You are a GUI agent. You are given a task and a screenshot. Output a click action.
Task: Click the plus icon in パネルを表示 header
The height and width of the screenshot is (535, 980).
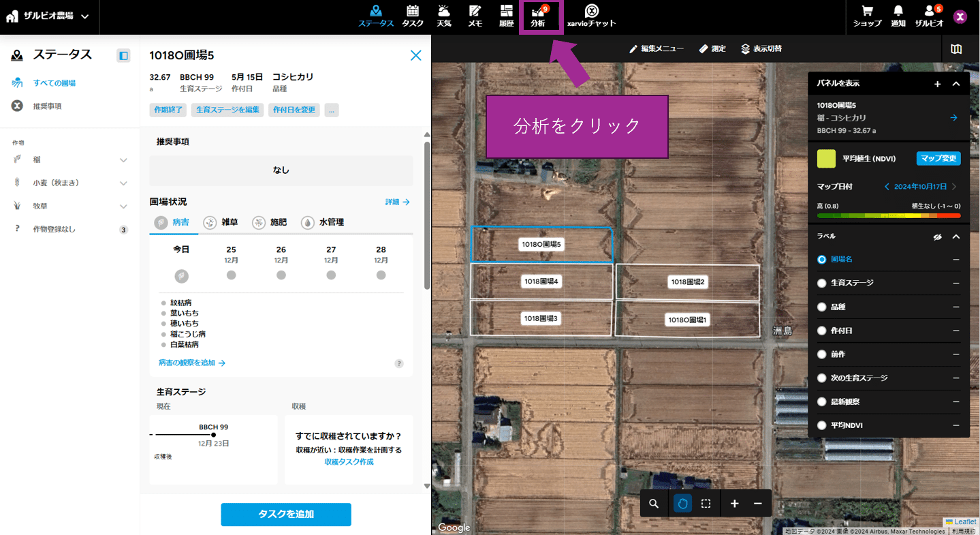(x=937, y=84)
